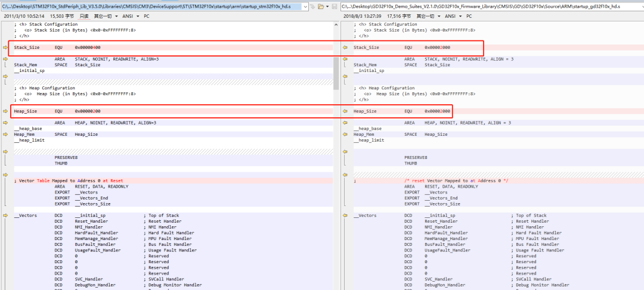Click Heap_Size label in right pane
Image resolution: width=644 pixels, height=290 pixels.
click(365, 111)
